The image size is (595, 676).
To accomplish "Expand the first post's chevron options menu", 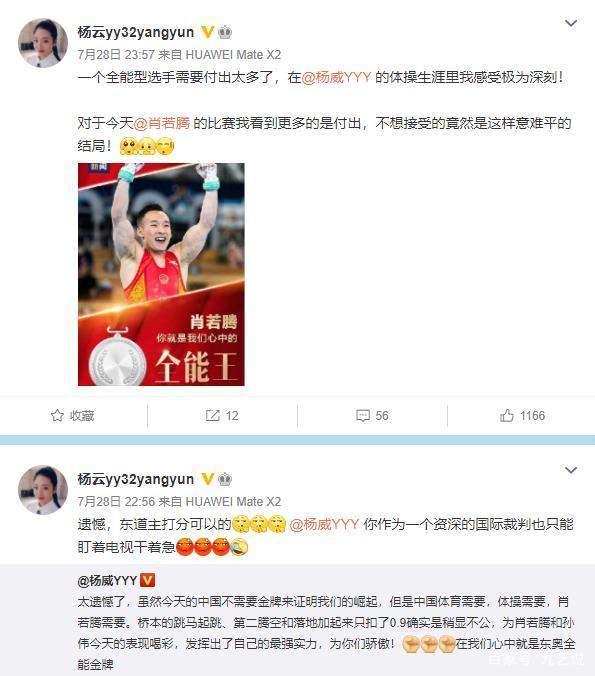I will [571, 23].
